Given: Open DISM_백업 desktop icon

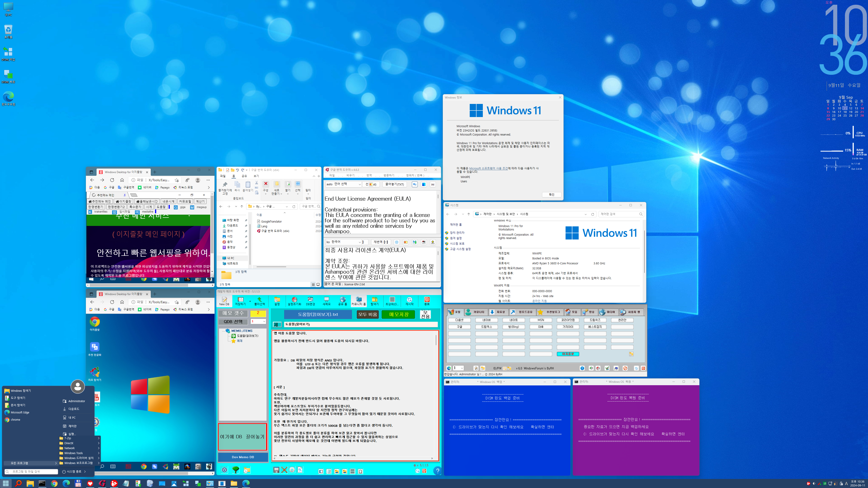Looking at the screenshot, I should coord(8,54).
